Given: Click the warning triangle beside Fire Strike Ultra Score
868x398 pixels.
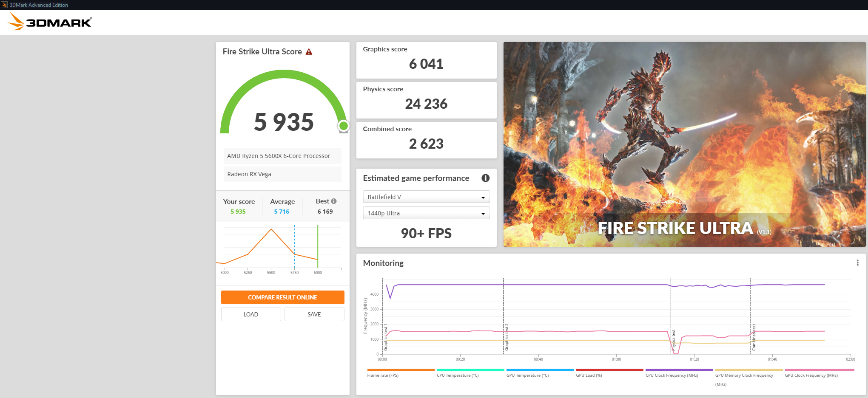Looking at the screenshot, I should coord(309,52).
